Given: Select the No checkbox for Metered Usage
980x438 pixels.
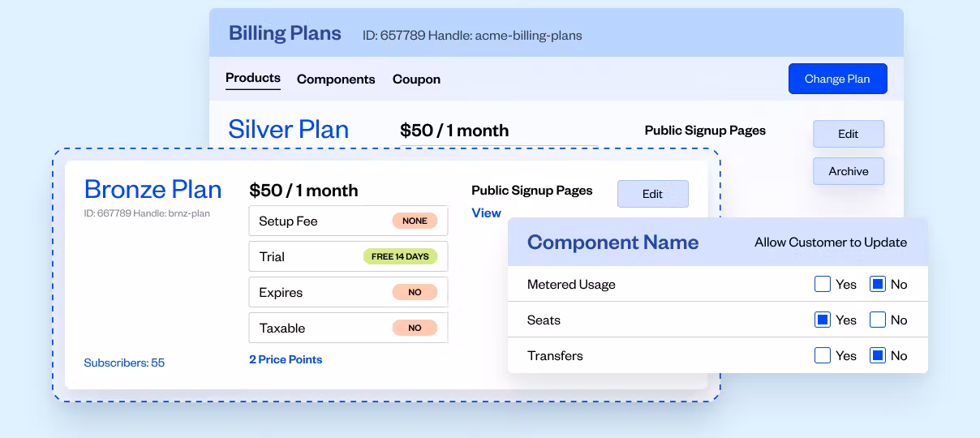Looking at the screenshot, I should pos(877,285).
